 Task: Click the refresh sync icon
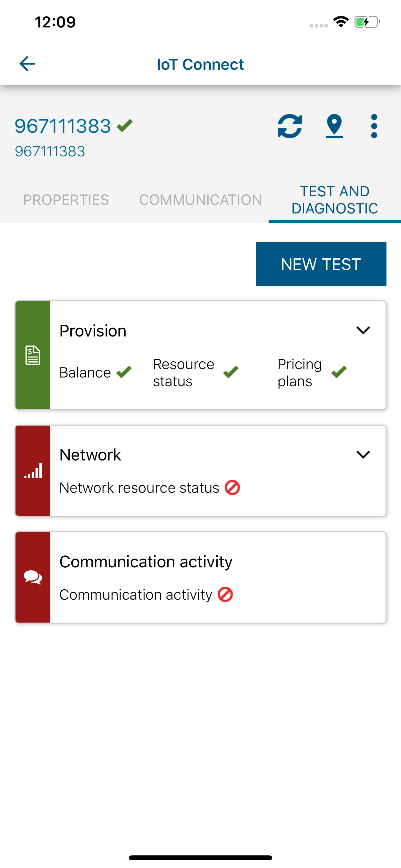pos(290,126)
